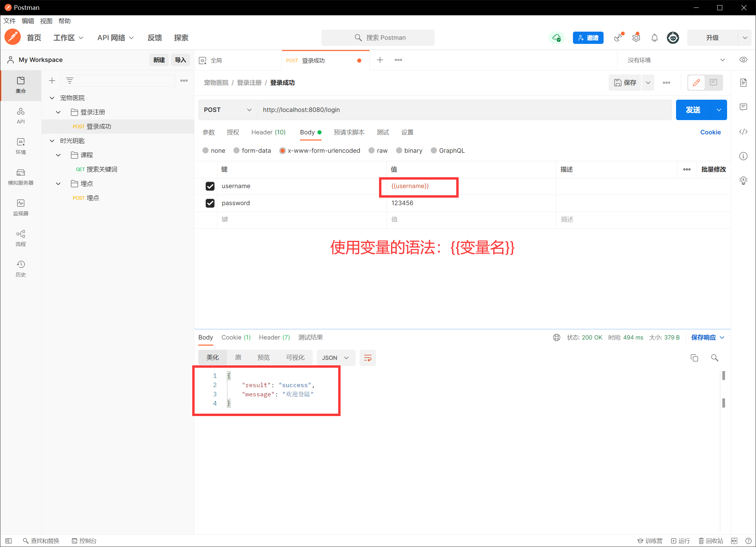
Task: Open the Mock Servers (模拟服务器) sidebar icon
Action: click(21, 176)
